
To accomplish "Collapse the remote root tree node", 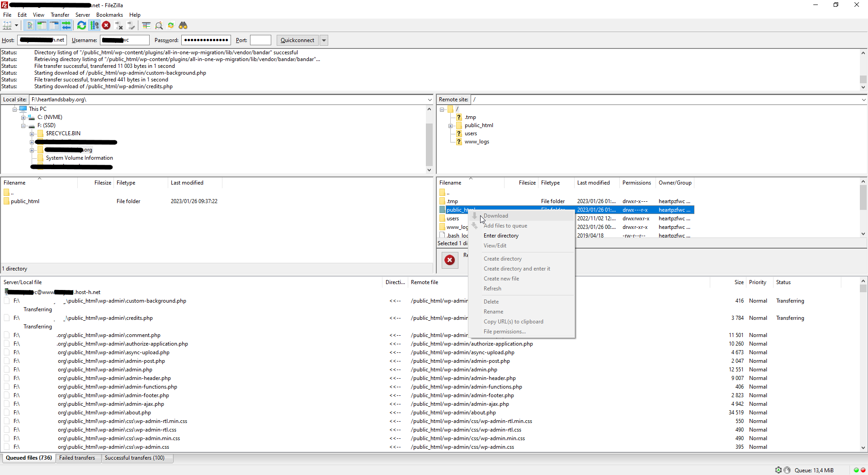I will [442, 109].
